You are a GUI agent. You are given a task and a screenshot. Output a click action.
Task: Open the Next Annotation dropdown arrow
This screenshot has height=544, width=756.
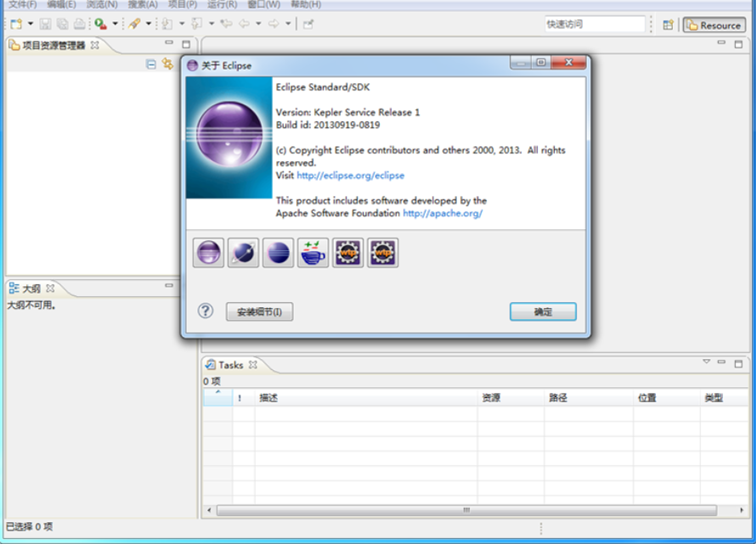click(182, 24)
